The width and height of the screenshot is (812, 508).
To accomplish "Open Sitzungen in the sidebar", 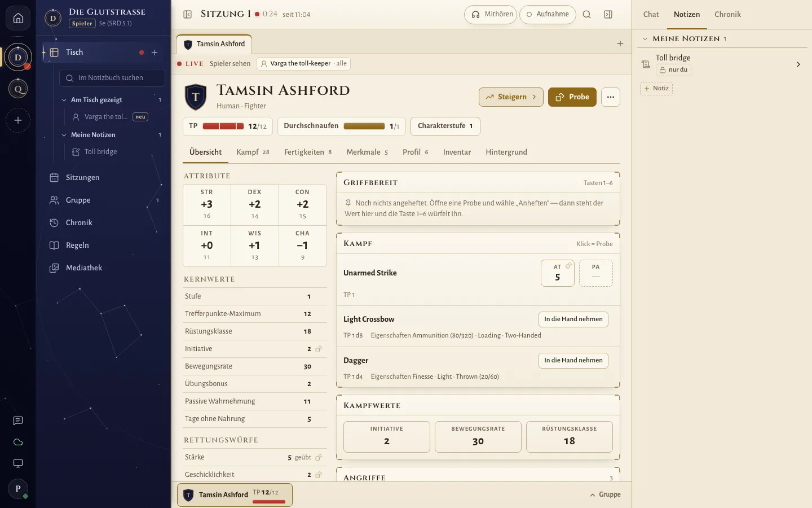I will 103,178.
